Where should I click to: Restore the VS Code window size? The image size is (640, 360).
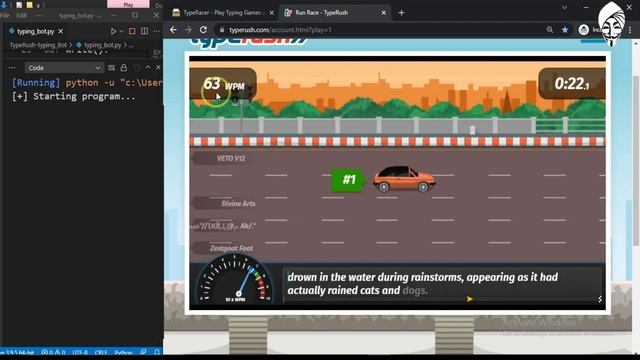[x=135, y=16]
